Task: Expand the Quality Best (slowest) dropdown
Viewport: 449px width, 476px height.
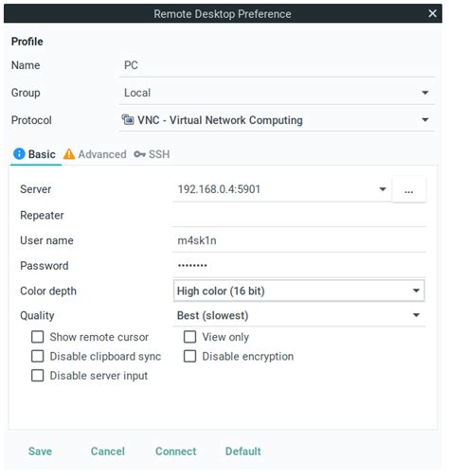Action: pyautogui.click(x=299, y=315)
